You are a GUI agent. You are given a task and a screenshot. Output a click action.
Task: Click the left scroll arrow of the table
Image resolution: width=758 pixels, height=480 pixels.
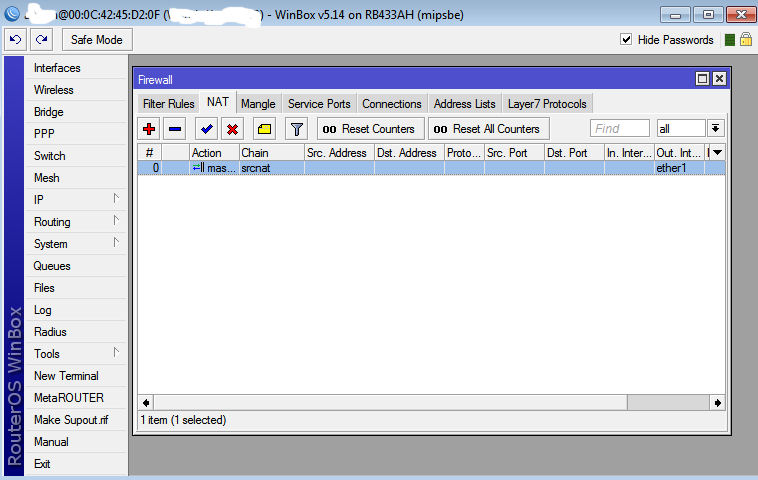tap(146, 403)
